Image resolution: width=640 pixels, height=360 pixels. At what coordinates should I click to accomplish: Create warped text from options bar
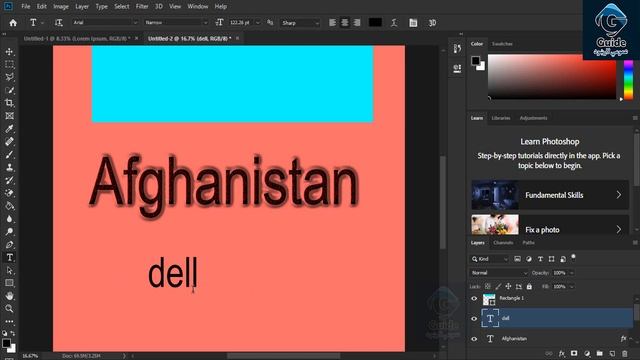tap(394, 23)
